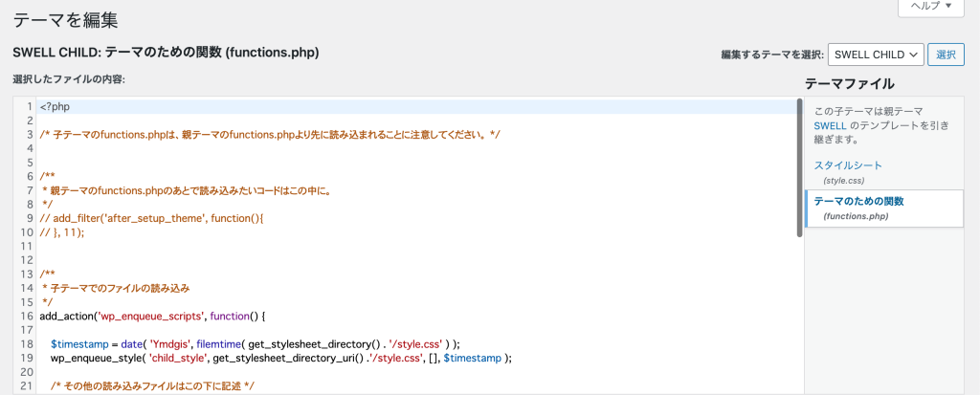Viewport: 980px width, 395px height.
Task: Click the 編集するテーマを選択 label
Action: [x=772, y=55]
